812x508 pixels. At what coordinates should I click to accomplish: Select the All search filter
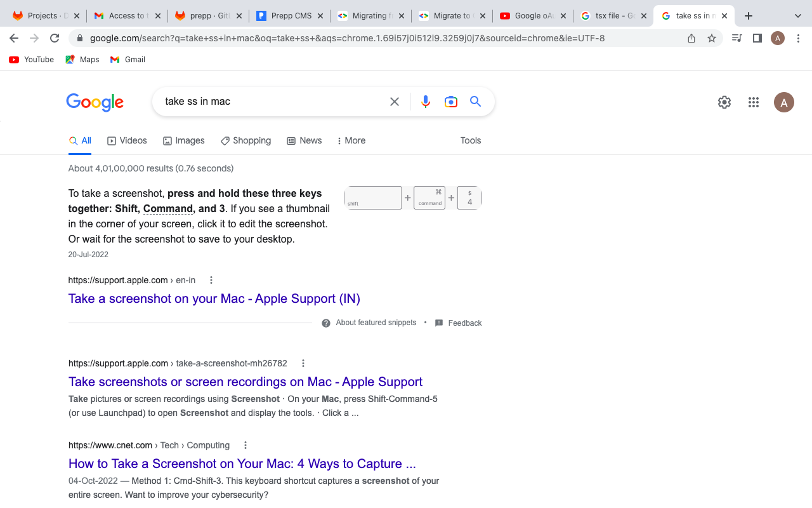[x=80, y=141]
